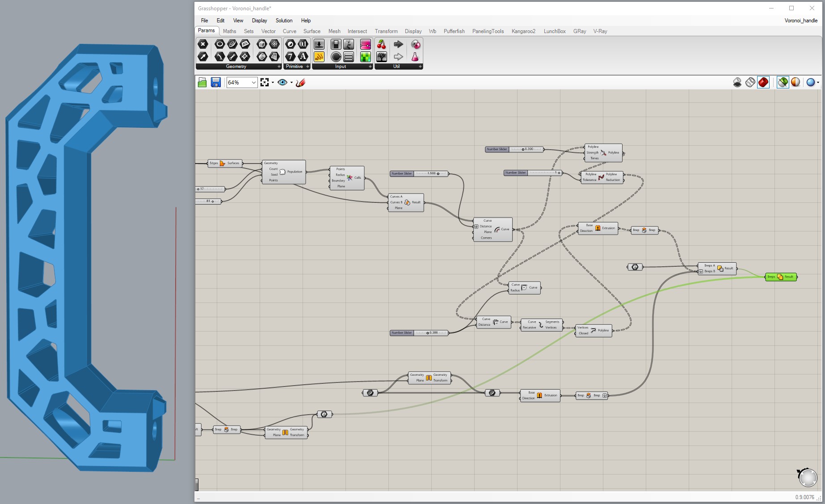Viewport: 825px width, 504px height.
Task: Open the named views eye dropdown arrow
Action: (291, 83)
